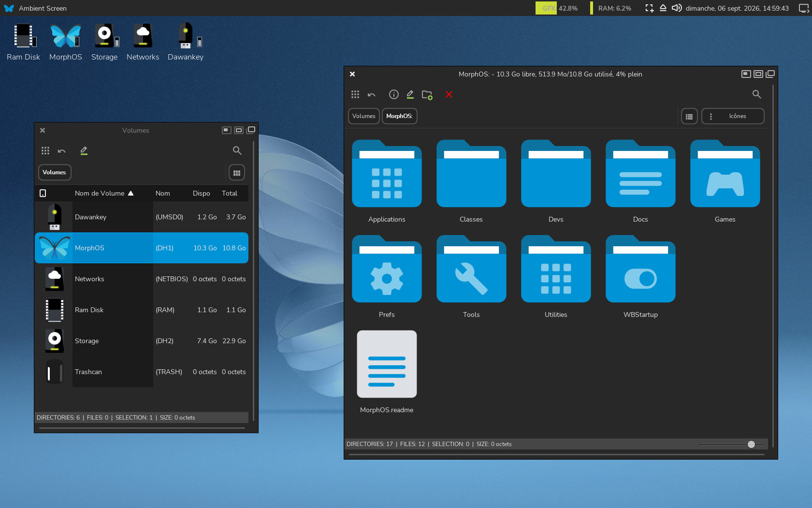The height and width of the screenshot is (508, 812).
Task: Click the search magnifier in MorphOS window
Action: pos(757,94)
